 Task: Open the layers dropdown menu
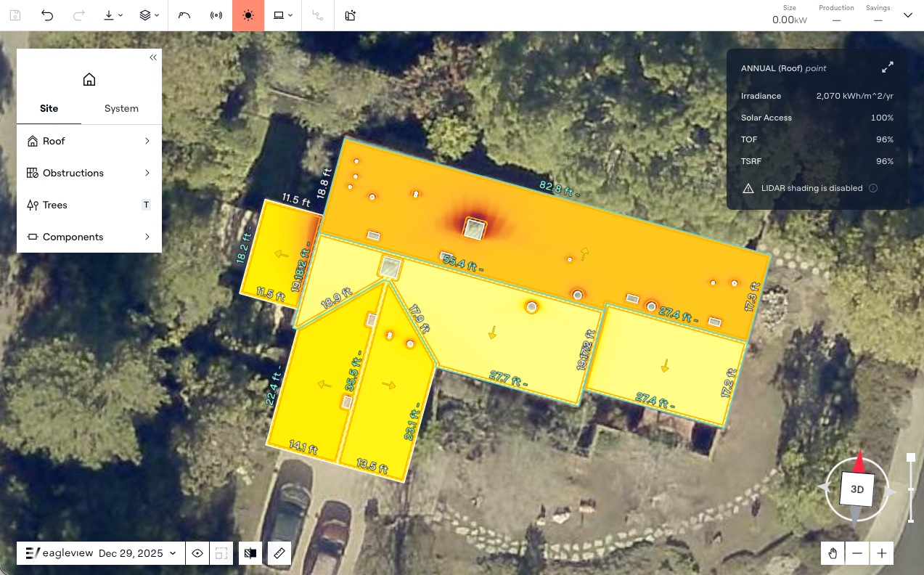click(149, 15)
